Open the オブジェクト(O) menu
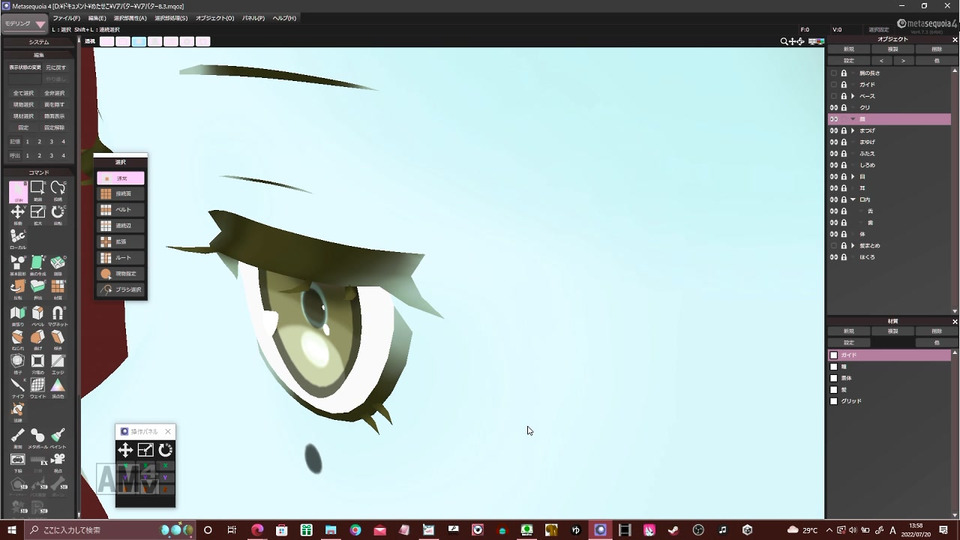 215,18
